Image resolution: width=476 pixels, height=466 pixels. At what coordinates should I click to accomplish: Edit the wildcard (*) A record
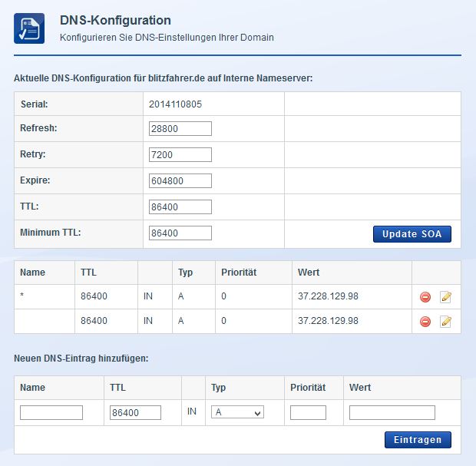[445, 297]
